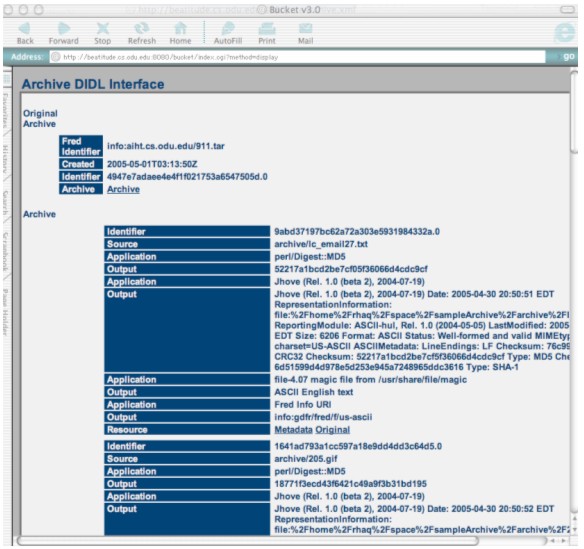Open the Page Holder side tab
Image resolution: width=584 pixels, height=549 pixels.
[6, 312]
